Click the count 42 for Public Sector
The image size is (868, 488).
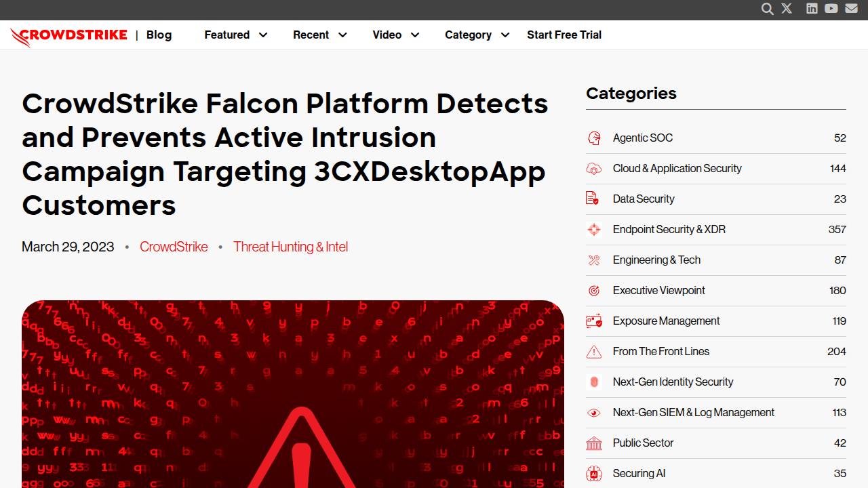[x=840, y=443]
